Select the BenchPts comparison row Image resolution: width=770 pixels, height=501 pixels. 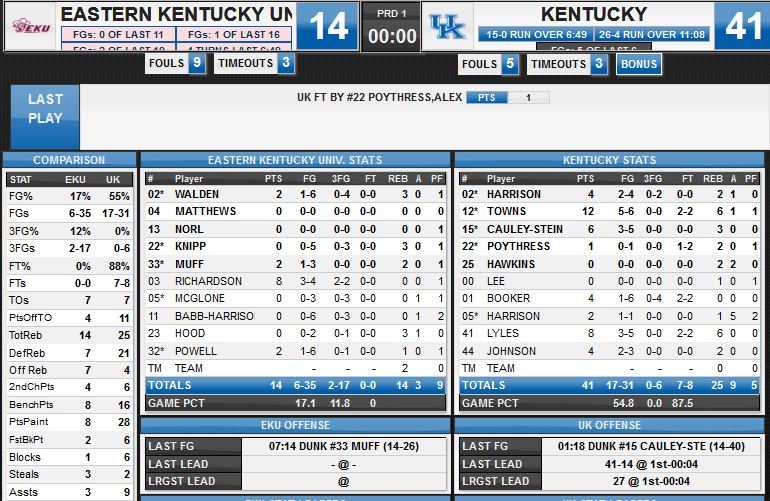pos(69,405)
